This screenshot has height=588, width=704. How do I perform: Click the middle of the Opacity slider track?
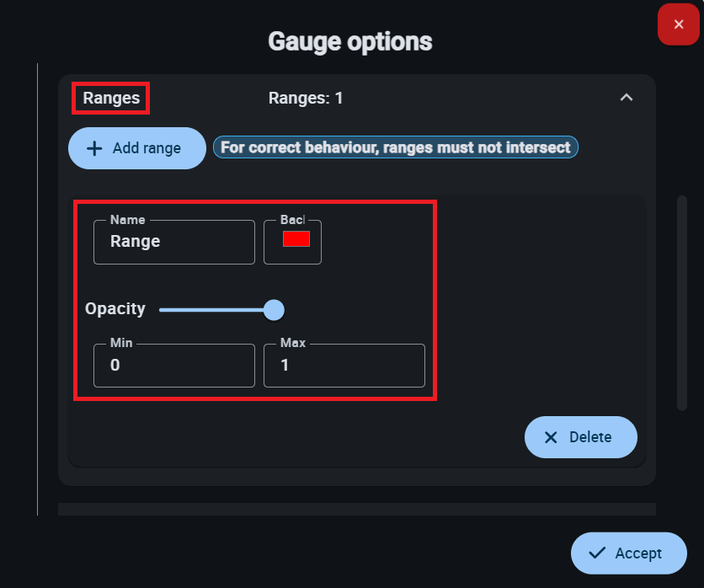pyautogui.click(x=216, y=310)
